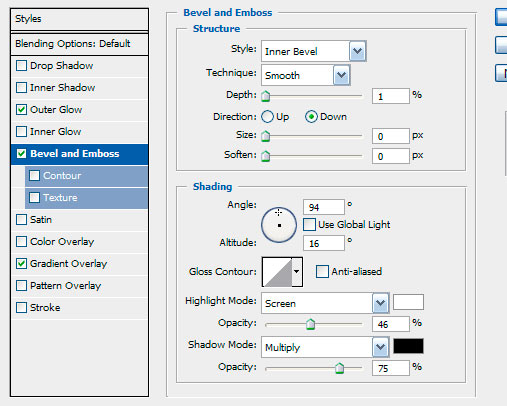Click the black Shadow Mode color swatch

point(408,346)
